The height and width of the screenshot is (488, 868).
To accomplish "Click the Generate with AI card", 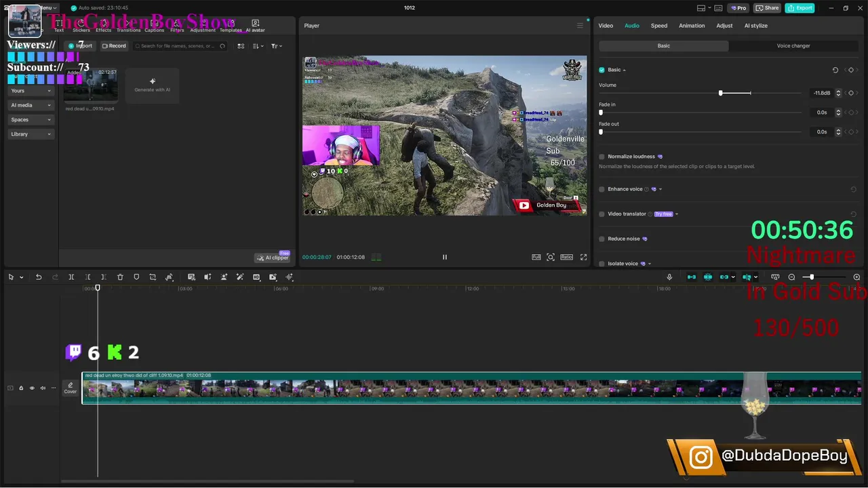I will 152,85.
